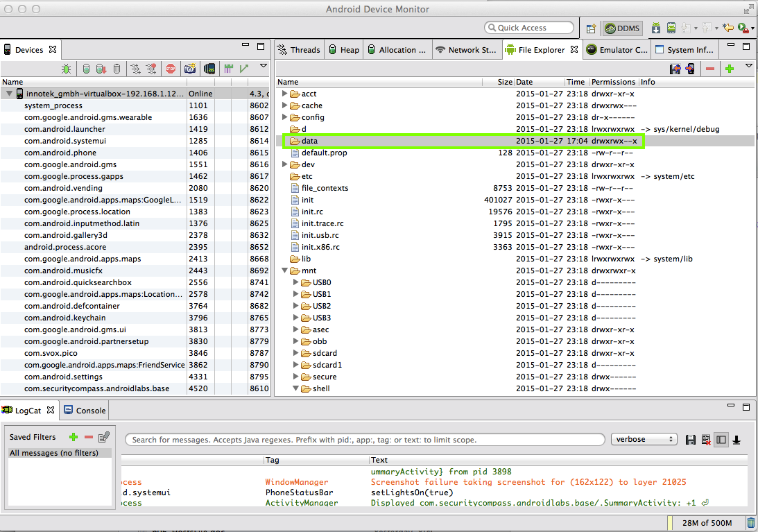Run garbage collector via trash can icon
Image resolution: width=758 pixels, height=532 pixels.
(750, 523)
